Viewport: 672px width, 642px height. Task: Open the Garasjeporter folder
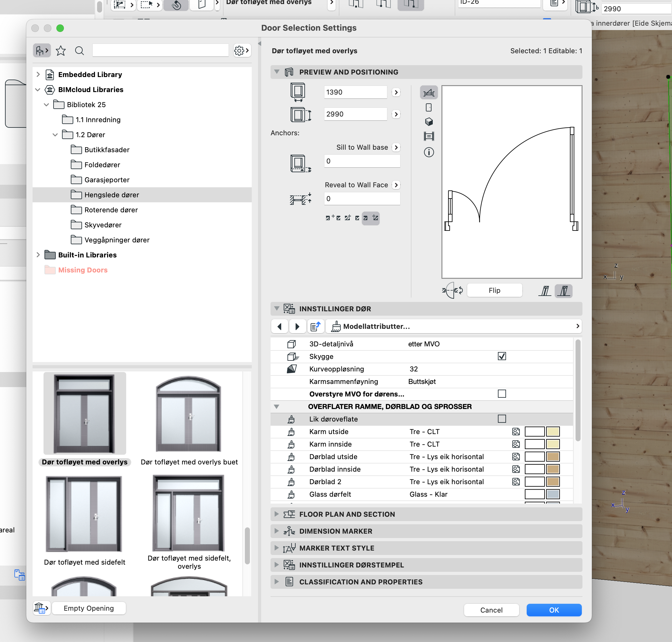click(107, 180)
